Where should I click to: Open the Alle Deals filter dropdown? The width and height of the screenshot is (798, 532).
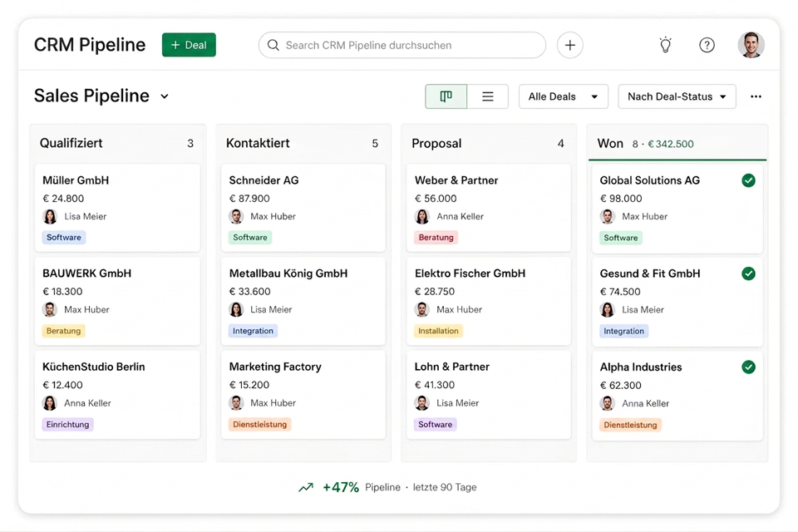point(564,96)
